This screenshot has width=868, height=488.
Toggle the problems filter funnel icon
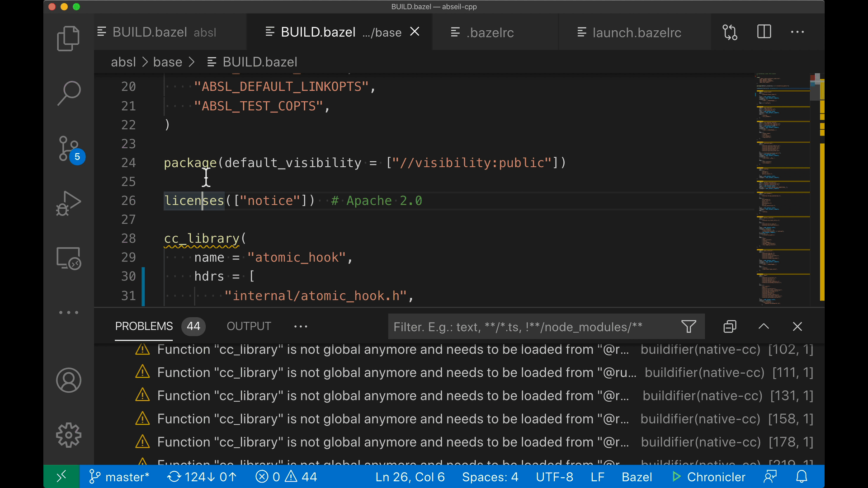(x=689, y=326)
